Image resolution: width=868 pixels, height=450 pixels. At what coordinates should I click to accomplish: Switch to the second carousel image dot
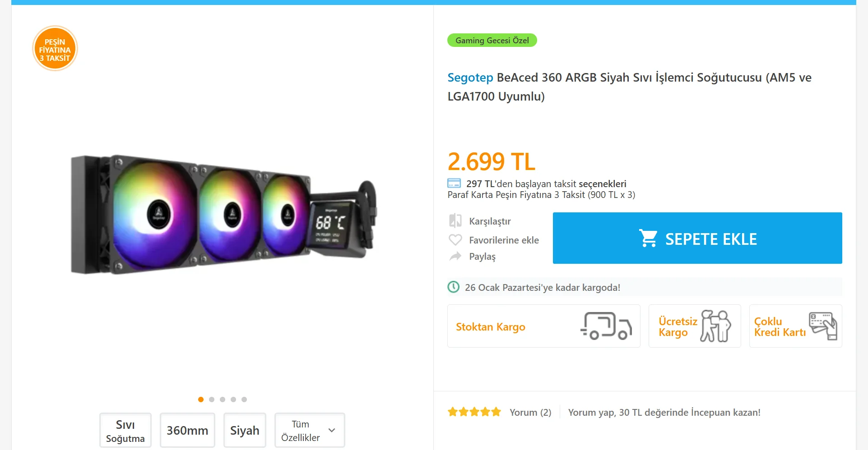click(x=212, y=399)
